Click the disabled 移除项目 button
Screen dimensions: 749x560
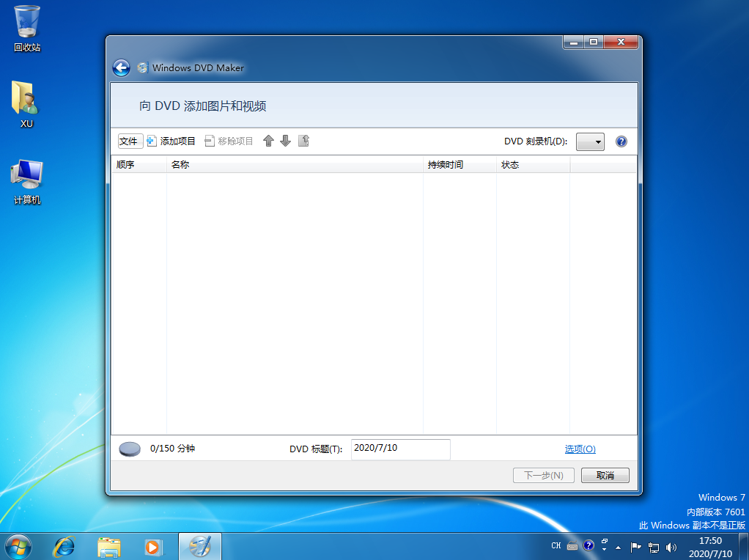[x=229, y=141]
